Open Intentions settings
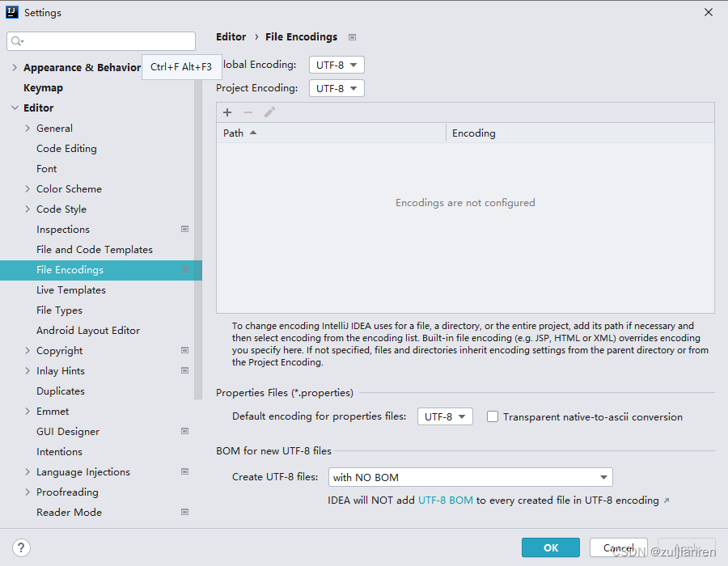Viewport: 728px width, 566px height. coord(59,452)
